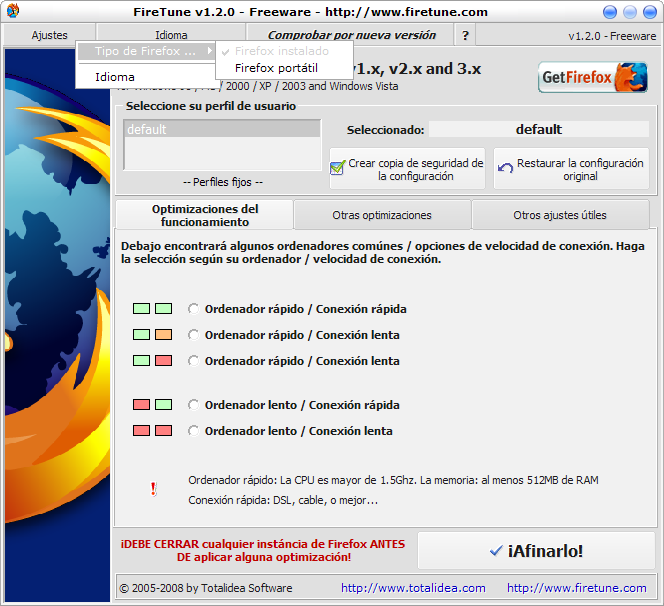Open the Ajustes menu
Screen dimensions: 664x606
point(49,35)
